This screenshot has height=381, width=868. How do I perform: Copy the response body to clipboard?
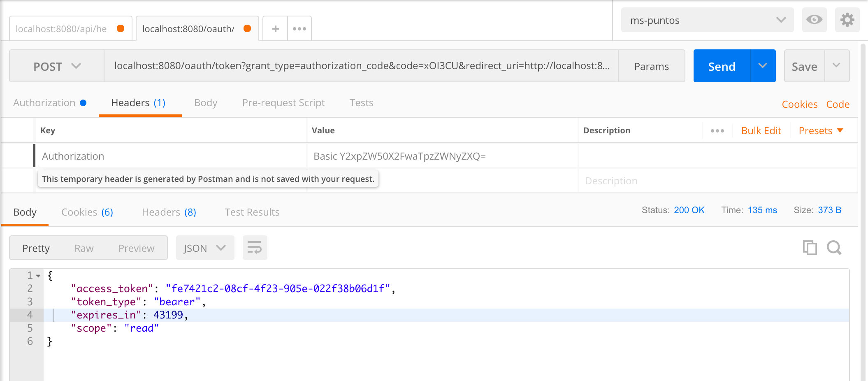(810, 247)
